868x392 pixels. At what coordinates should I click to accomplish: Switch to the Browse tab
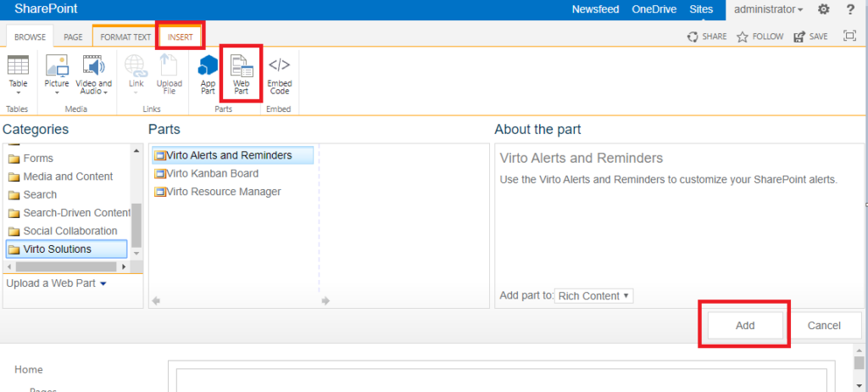30,37
